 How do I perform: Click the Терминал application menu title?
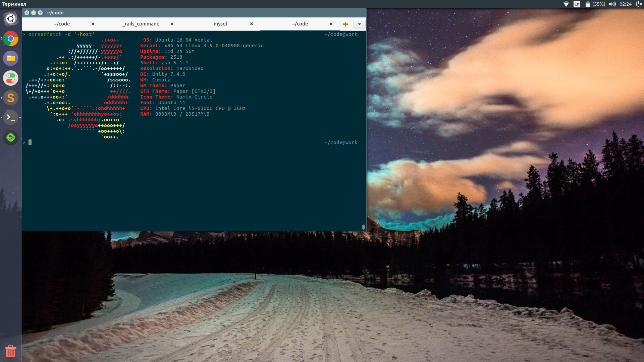[x=14, y=4]
